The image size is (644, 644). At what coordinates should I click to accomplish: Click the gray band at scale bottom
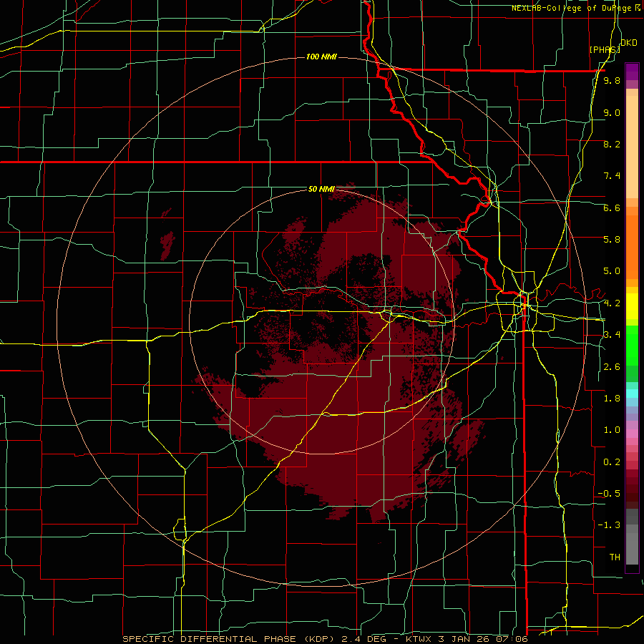tap(632, 548)
